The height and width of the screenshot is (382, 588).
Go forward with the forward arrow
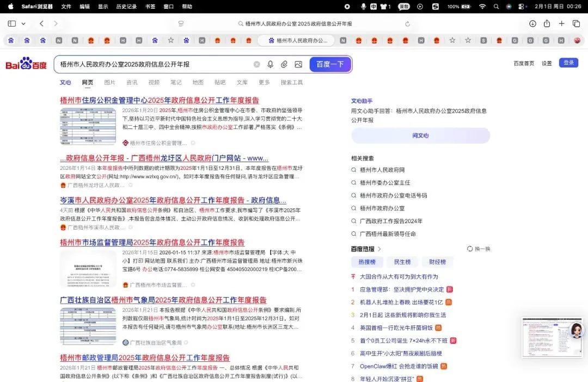[56, 23]
